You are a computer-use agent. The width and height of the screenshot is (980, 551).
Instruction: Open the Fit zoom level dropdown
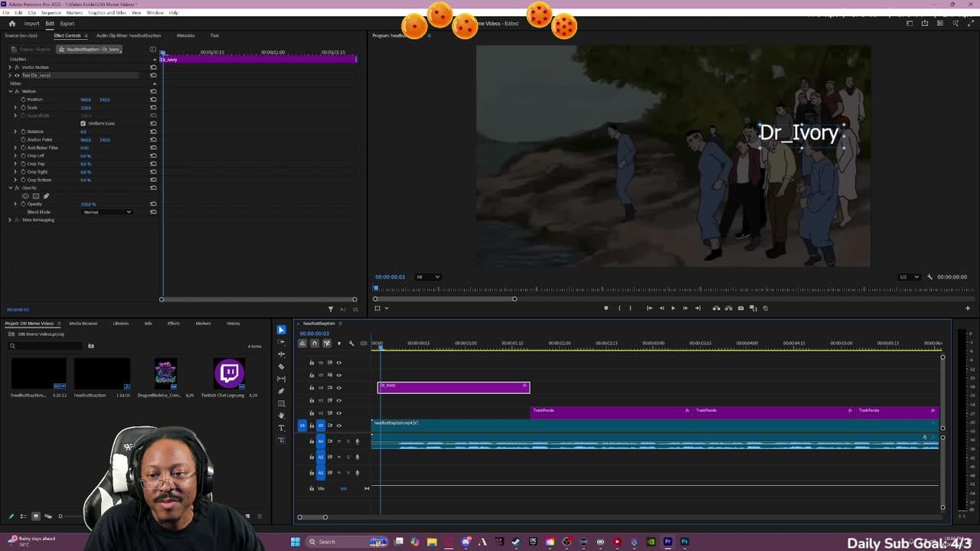click(x=427, y=277)
